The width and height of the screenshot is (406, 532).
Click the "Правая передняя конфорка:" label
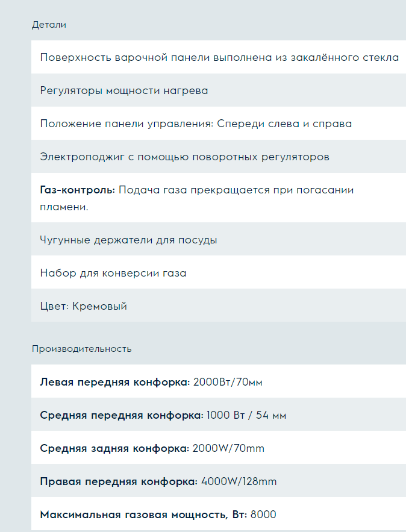119,481
